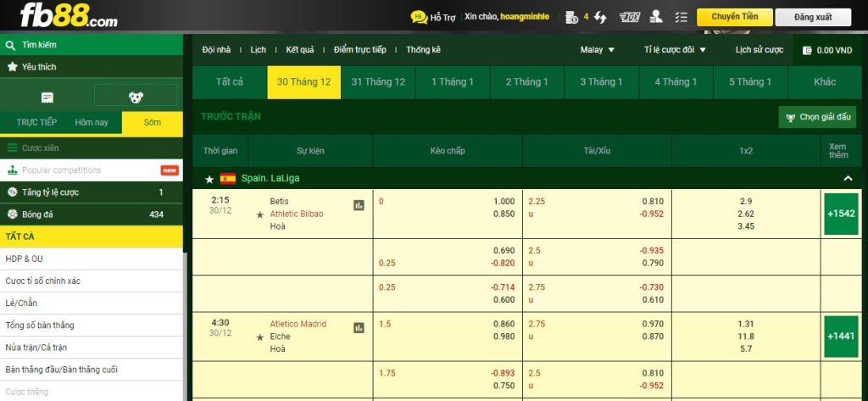Select the Sớm early tab
Viewport: 868px width, 401px height.
click(153, 122)
